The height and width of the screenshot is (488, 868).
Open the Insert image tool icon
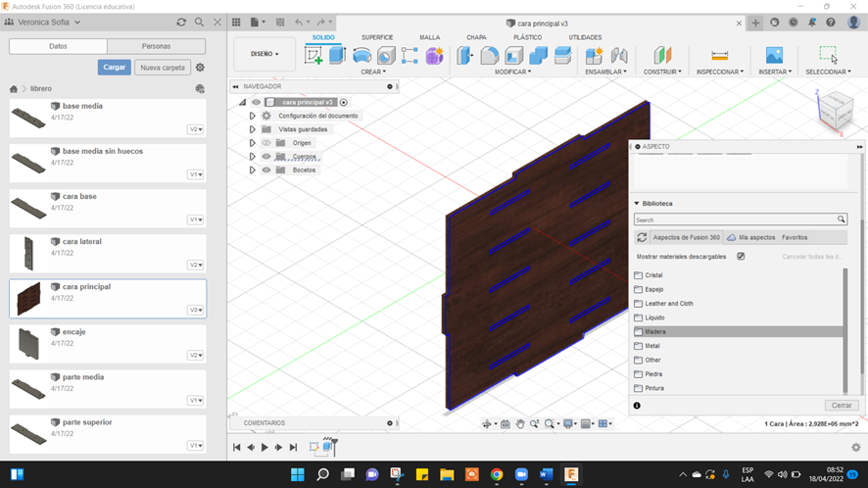coord(774,56)
